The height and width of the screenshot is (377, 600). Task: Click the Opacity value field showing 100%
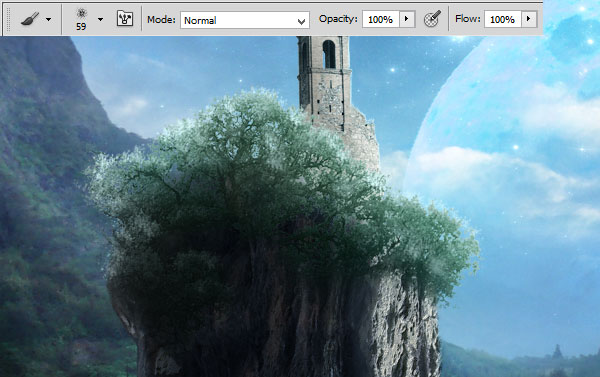click(381, 19)
